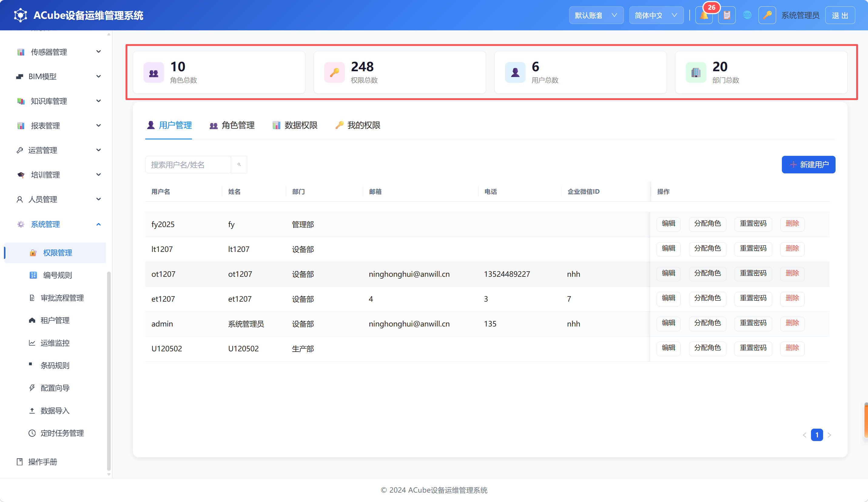Screen dimensions: 868x502
Task: Expand the BIM模型 chevron
Action: 99,76
